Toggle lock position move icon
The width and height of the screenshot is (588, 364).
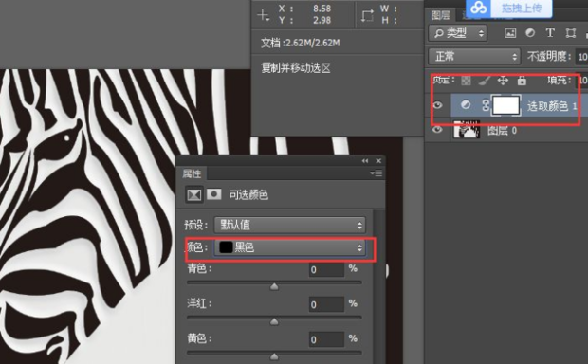point(503,81)
